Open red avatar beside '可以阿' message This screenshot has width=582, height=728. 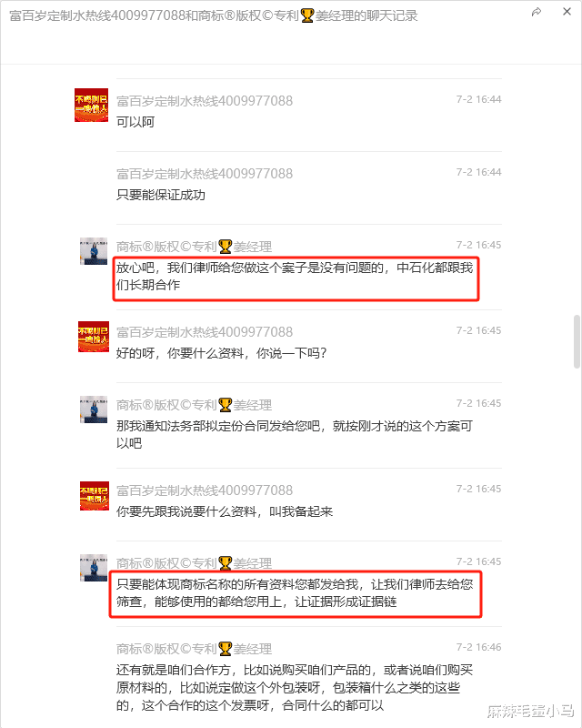(x=92, y=105)
